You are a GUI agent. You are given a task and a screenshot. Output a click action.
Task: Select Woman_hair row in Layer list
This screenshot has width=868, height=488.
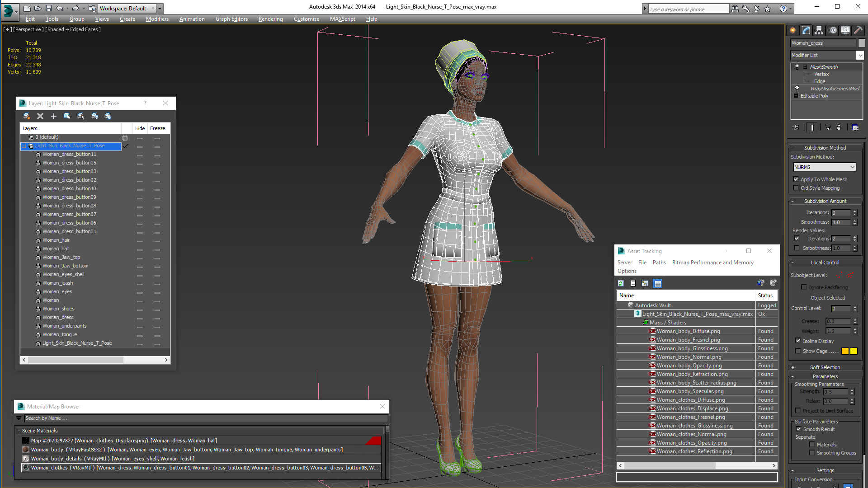click(x=56, y=240)
